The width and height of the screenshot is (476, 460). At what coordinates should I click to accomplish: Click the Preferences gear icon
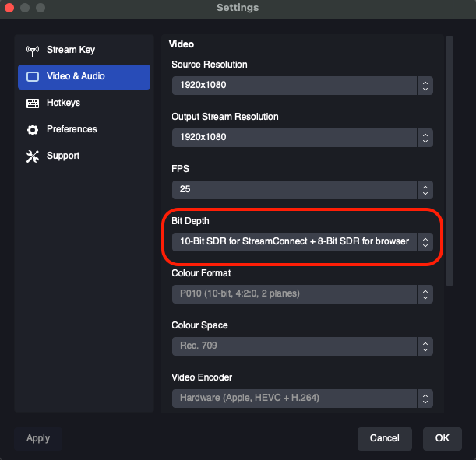[33, 130]
